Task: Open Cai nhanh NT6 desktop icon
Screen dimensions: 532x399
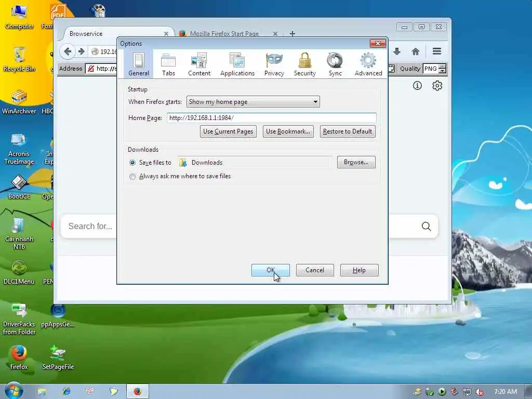Action: click(x=19, y=234)
